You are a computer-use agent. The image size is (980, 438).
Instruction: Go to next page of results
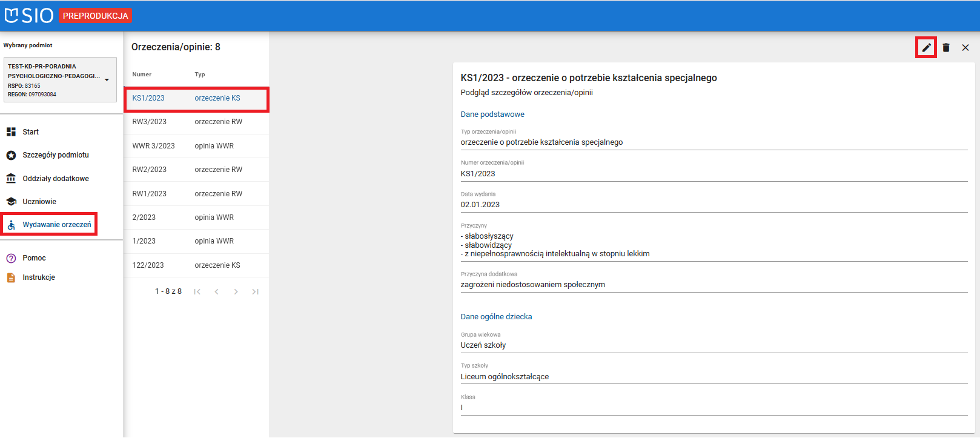[x=236, y=292]
